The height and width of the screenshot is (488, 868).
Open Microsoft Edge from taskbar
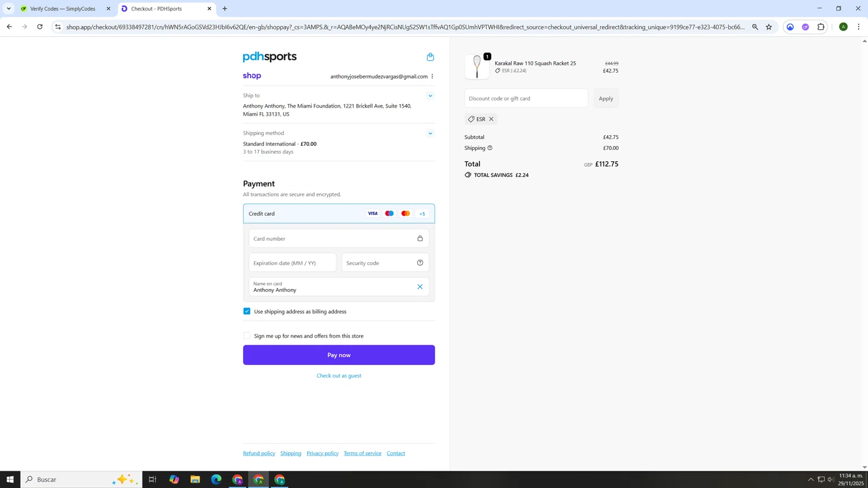coord(216,479)
